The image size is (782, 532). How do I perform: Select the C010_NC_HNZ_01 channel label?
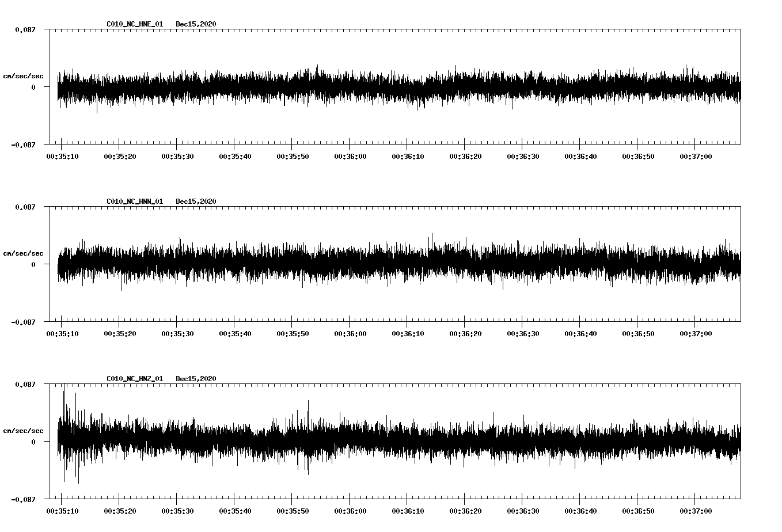(x=134, y=378)
